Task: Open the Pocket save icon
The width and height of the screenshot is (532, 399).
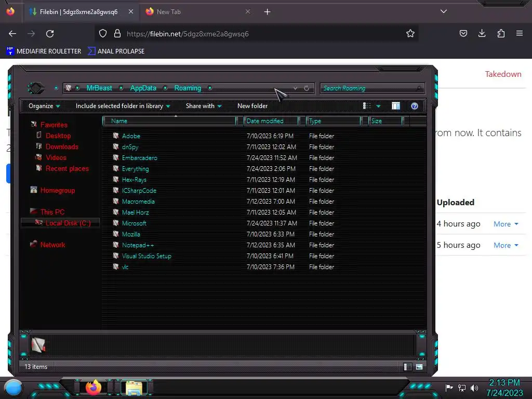Action: pyautogui.click(x=463, y=33)
